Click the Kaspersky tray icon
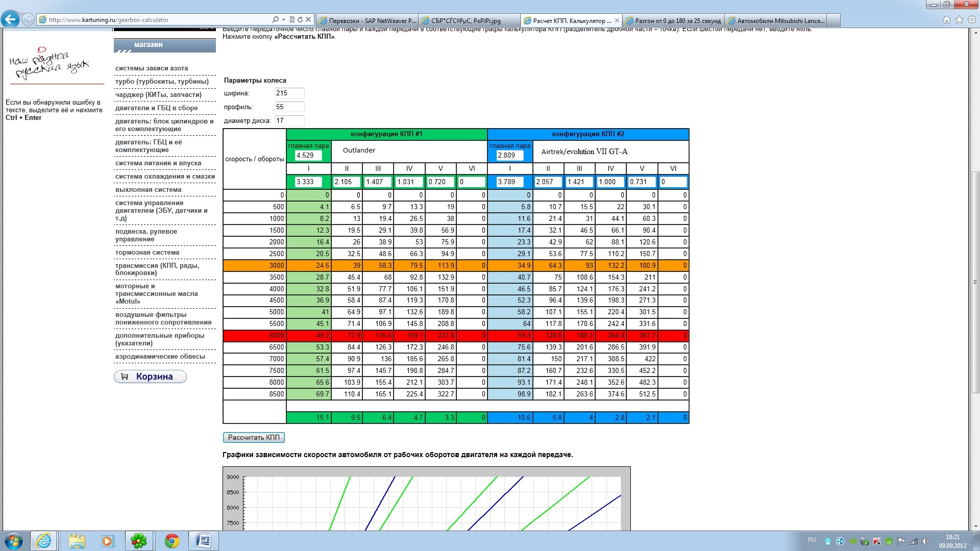Image resolution: width=980 pixels, height=551 pixels. pyautogui.click(x=877, y=541)
